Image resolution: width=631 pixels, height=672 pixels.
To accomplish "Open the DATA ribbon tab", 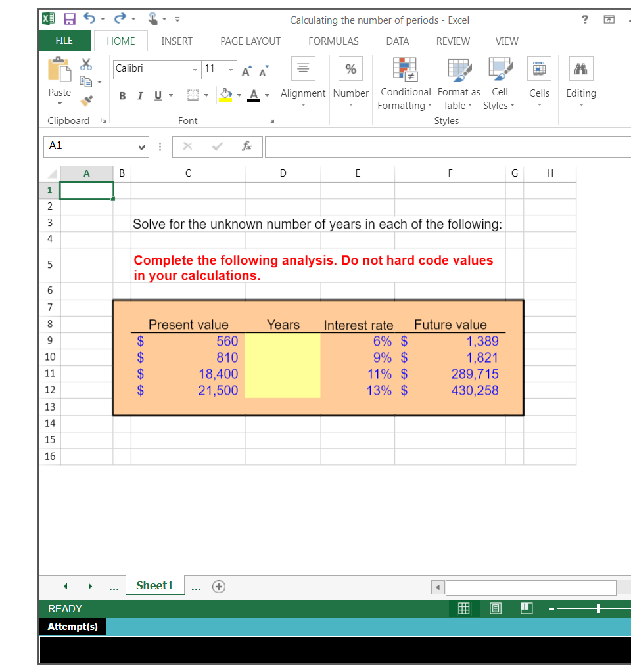I will 397,41.
